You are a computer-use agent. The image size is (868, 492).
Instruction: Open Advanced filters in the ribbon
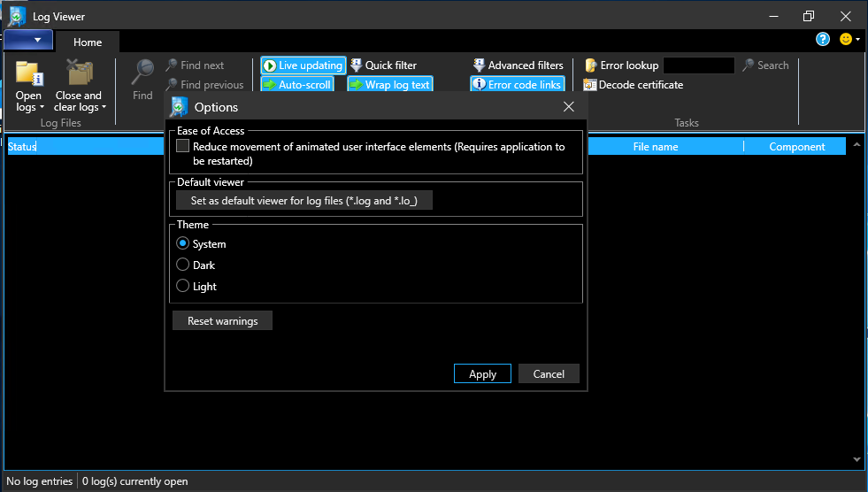(518, 65)
